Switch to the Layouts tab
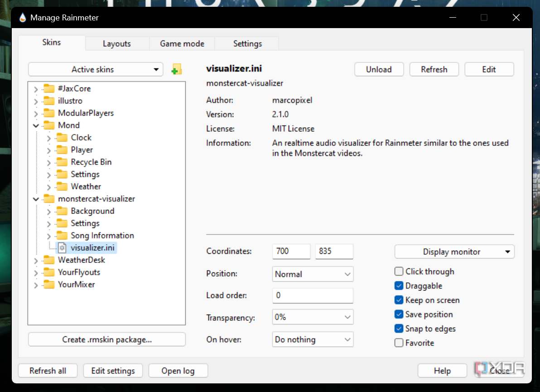540x392 pixels. [x=117, y=44]
